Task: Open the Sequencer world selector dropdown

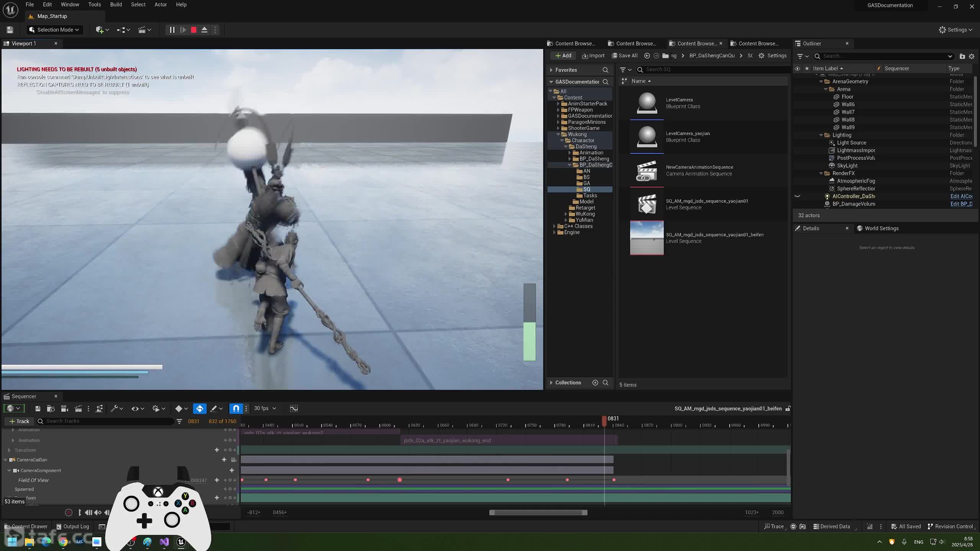Action: click(x=14, y=409)
